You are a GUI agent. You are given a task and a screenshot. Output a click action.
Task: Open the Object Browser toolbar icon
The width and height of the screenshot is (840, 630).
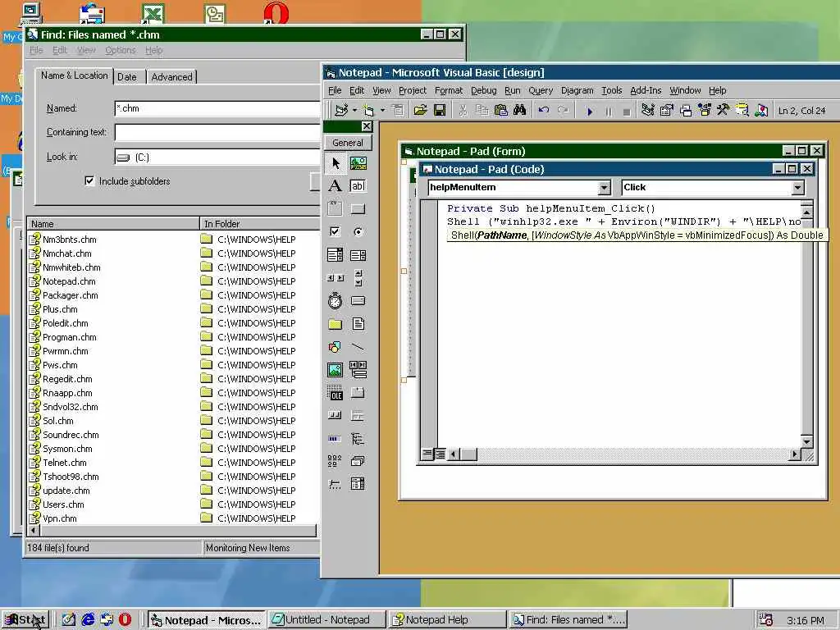coord(705,111)
